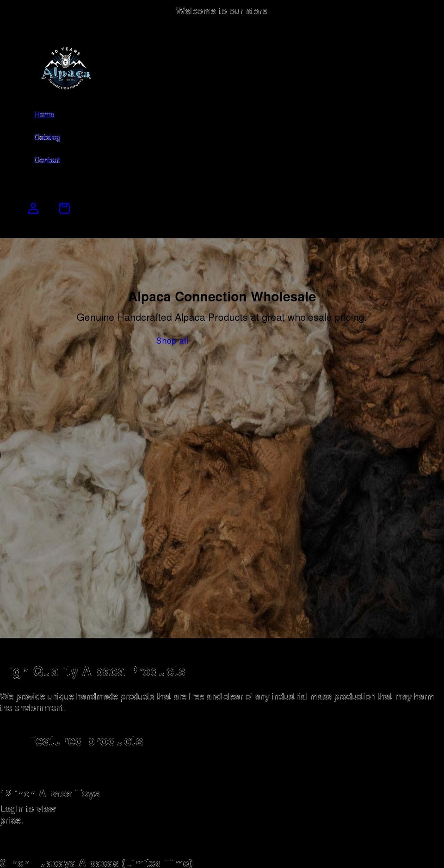Go to the Home menu link
444x868 pixels.
click(x=44, y=114)
